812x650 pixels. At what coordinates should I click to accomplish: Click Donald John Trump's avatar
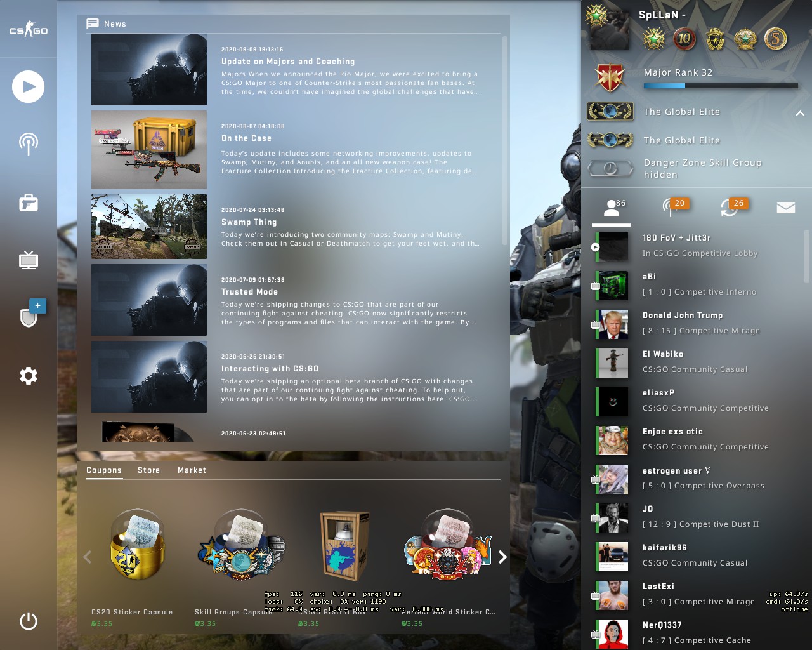(x=613, y=325)
